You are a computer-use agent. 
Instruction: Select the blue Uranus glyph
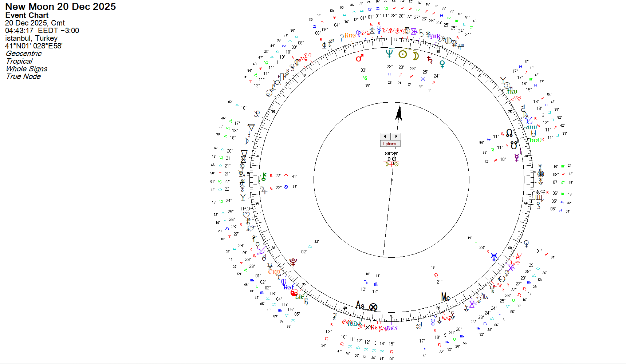tap(494, 257)
